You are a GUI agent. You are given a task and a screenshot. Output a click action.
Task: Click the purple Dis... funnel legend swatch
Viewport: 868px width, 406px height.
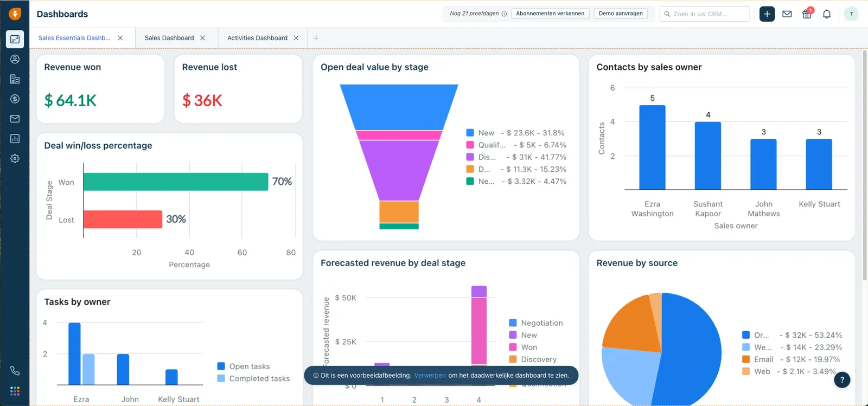click(x=470, y=157)
